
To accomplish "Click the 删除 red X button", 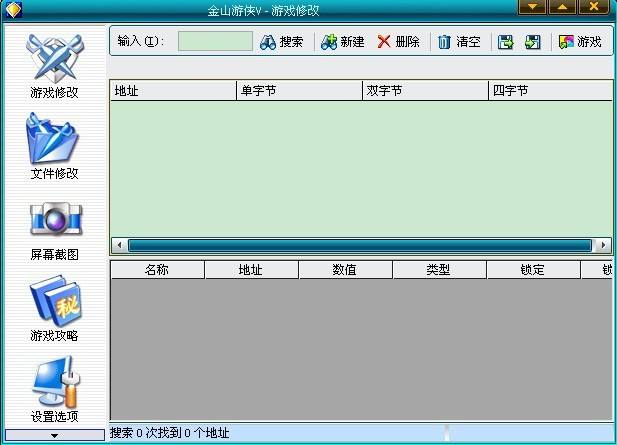I will [398, 42].
